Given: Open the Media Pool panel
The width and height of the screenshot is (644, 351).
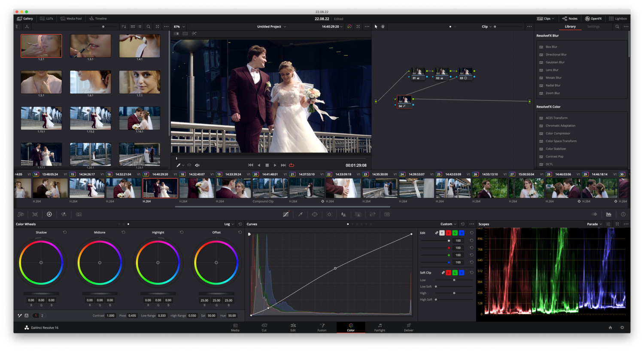Looking at the screenshot, I should click(71, 18).
